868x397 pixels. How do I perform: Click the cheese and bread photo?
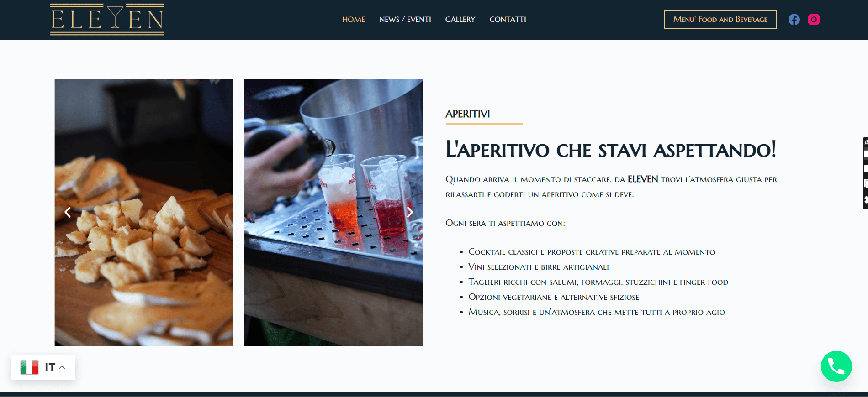pyautogui.click(x=143, y=212)
